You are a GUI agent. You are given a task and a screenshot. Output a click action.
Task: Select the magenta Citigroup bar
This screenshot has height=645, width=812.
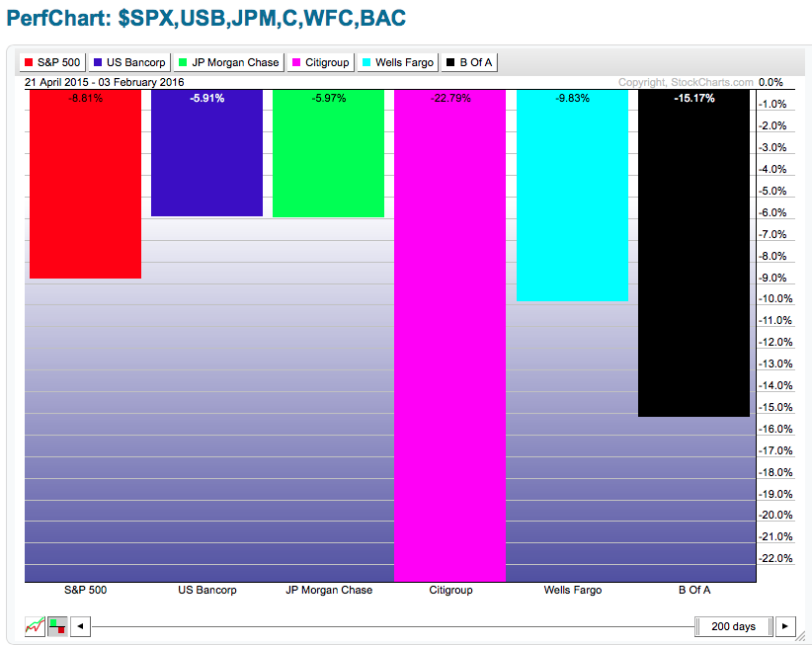pyautogui.click(x=450, y=336)
